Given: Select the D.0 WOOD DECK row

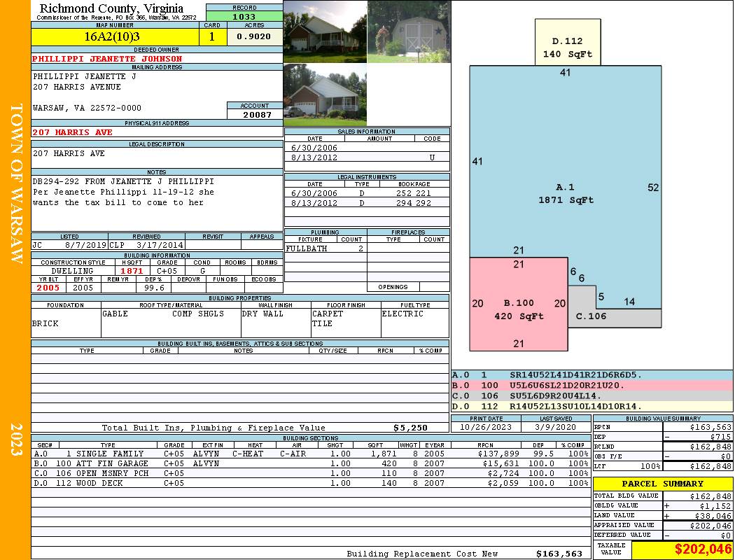Looking at the screenshot, I should click(310, 483).
